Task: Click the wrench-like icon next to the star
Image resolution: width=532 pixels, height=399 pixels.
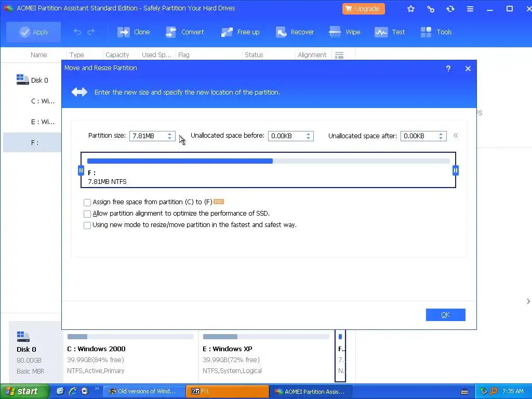Action: (431, 9)
